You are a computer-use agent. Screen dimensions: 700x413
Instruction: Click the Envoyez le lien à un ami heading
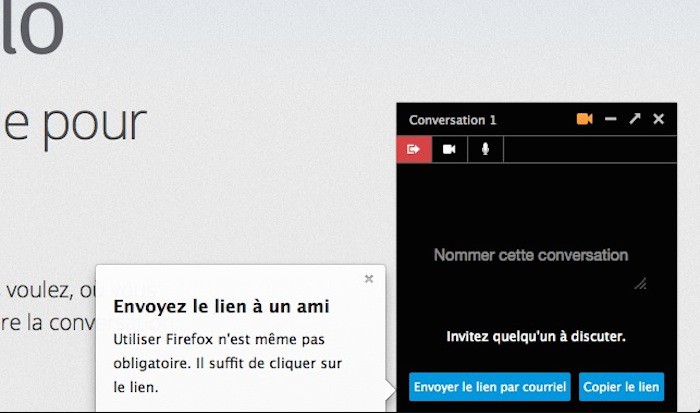click(221, 307)
